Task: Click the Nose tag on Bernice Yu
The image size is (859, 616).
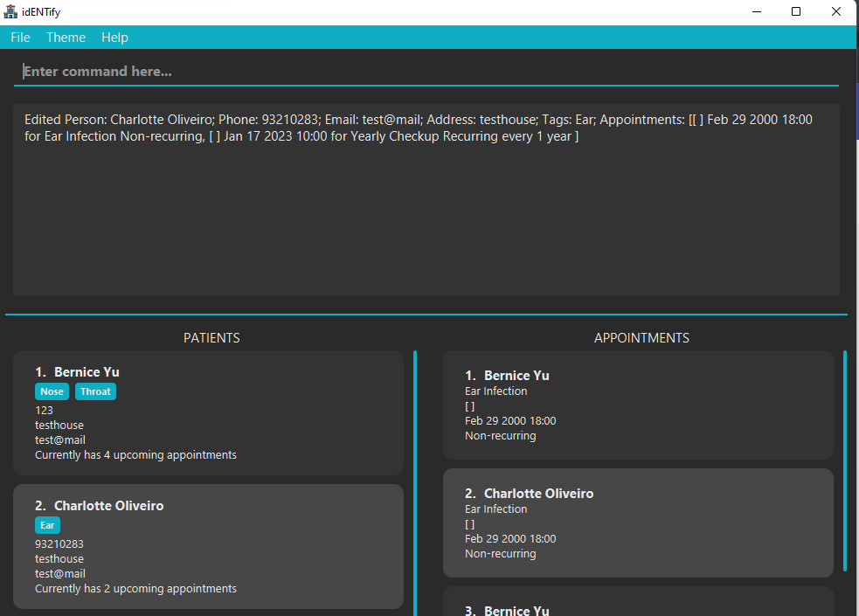Action: pos(52,391)
